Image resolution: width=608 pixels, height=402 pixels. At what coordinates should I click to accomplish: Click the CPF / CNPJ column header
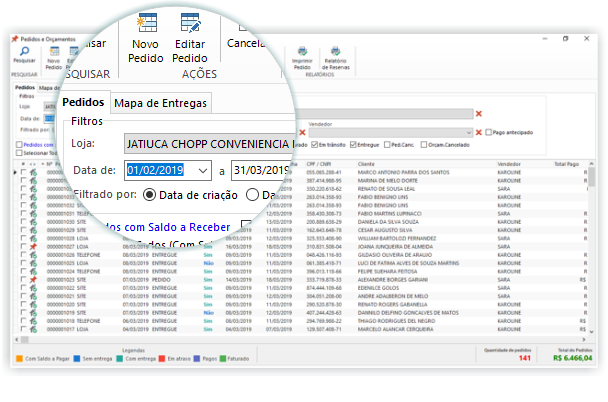coord(318,164)
